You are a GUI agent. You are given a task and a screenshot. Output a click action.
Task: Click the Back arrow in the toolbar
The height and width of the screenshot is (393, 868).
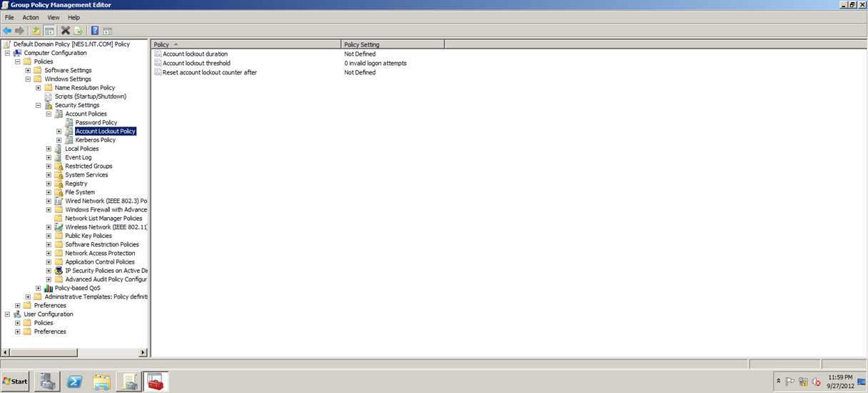7,31
